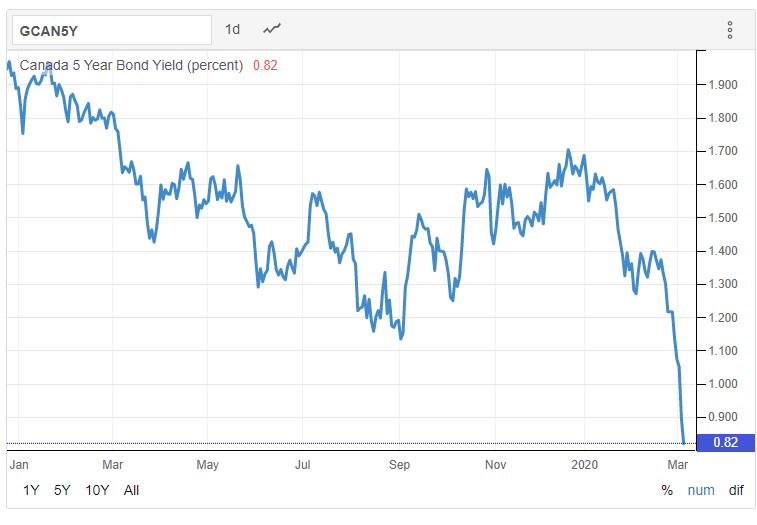The width and height of the screenshot is (757, 525).
Task: Select the 10Y time range
Action: (x=97, y=490)
